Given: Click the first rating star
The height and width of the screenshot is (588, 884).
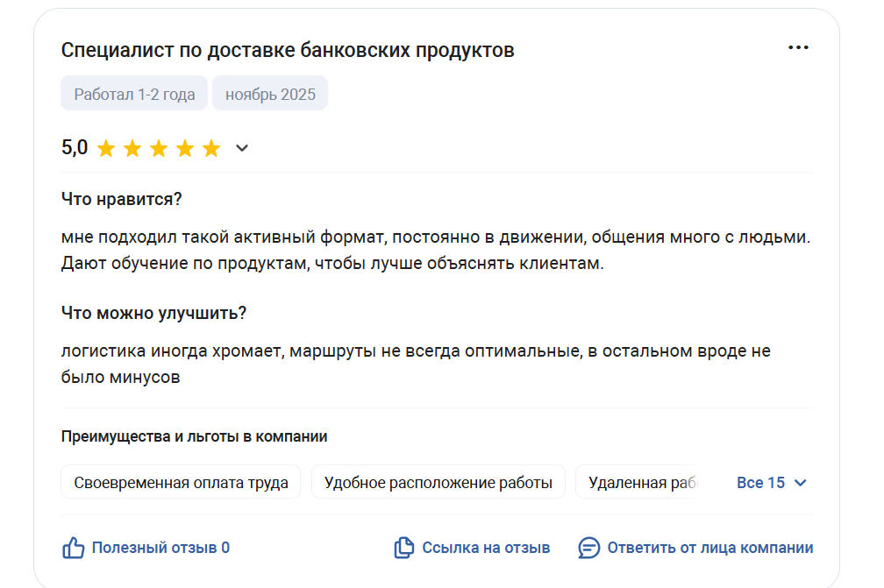Looking at the screenshot, I should coord(106,148).
